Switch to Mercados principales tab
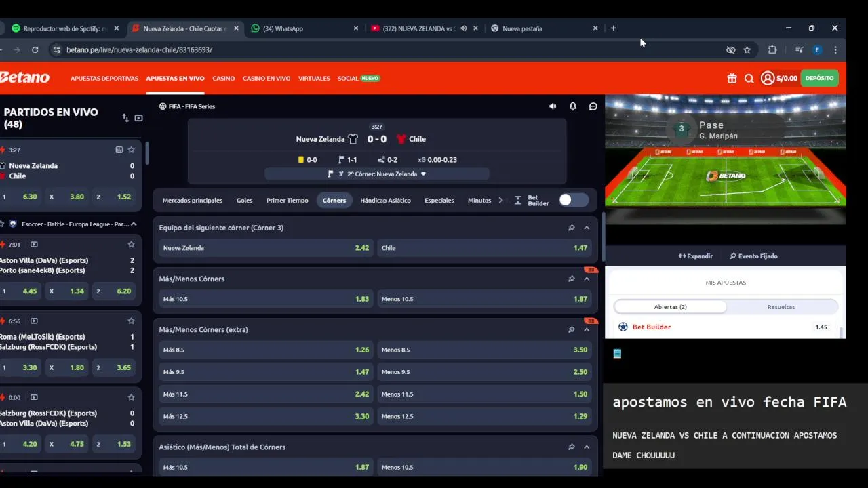 pos(193,201)
